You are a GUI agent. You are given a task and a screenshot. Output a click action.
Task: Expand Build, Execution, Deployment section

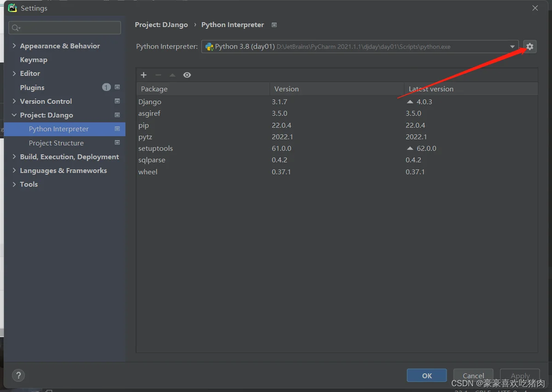(x=14, y=156)
